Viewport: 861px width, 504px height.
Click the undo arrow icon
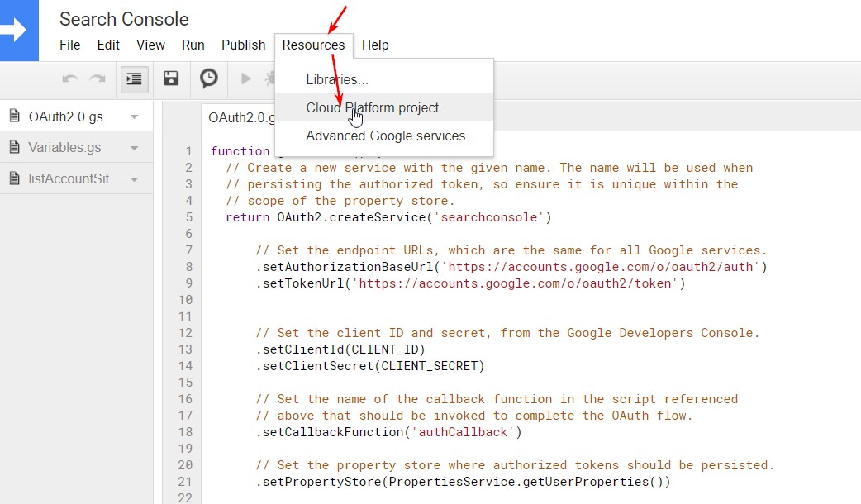(69, 79)
